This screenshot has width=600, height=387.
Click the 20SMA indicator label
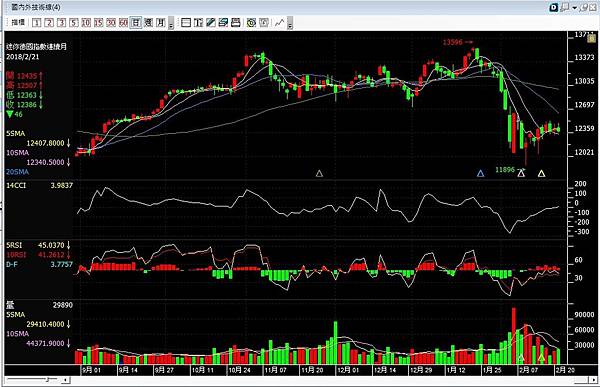coord(17,172)
